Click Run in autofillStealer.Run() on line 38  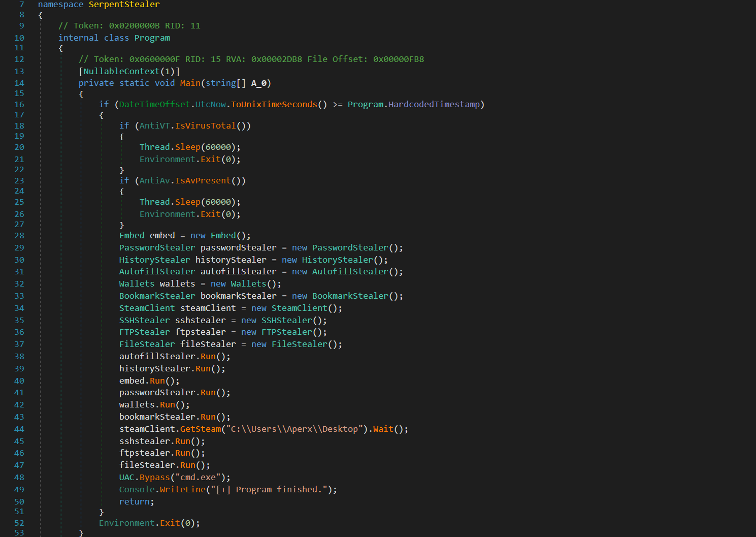(x=208, y=357)
